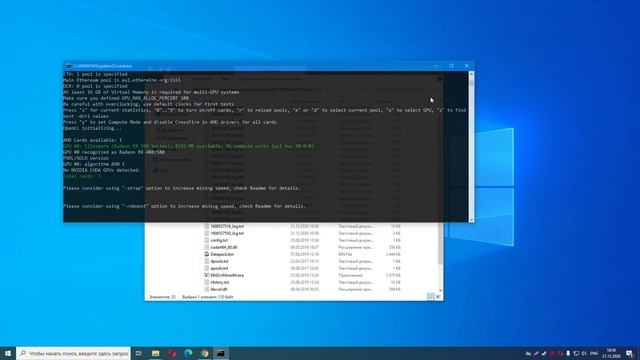
Task: Open Task View on the taskbar
Action: [139, 353]
